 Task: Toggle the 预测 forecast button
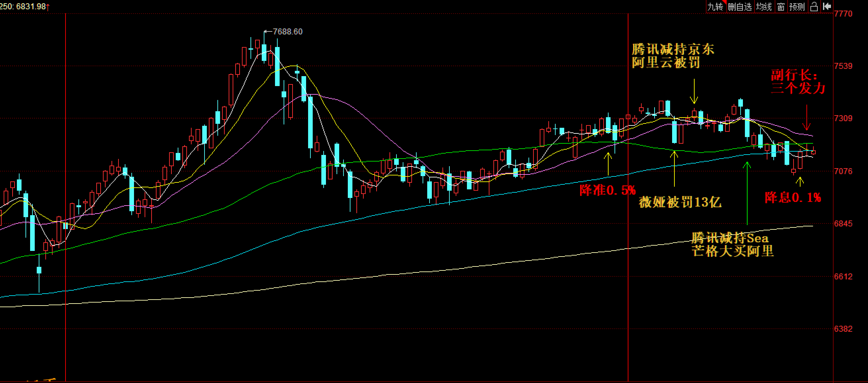click(x=797, y=6)
